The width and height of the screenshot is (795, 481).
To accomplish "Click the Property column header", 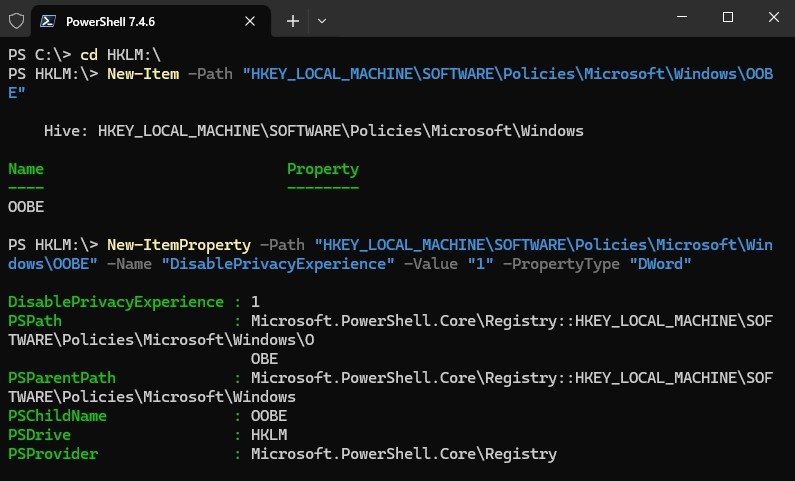I will click(322, 169).
